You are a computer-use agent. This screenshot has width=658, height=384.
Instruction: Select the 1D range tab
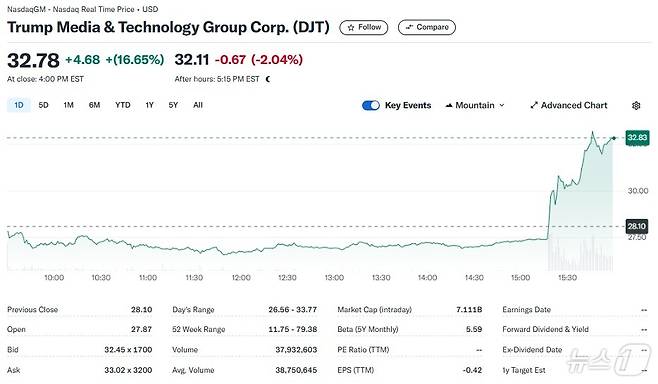coord(18,105)
